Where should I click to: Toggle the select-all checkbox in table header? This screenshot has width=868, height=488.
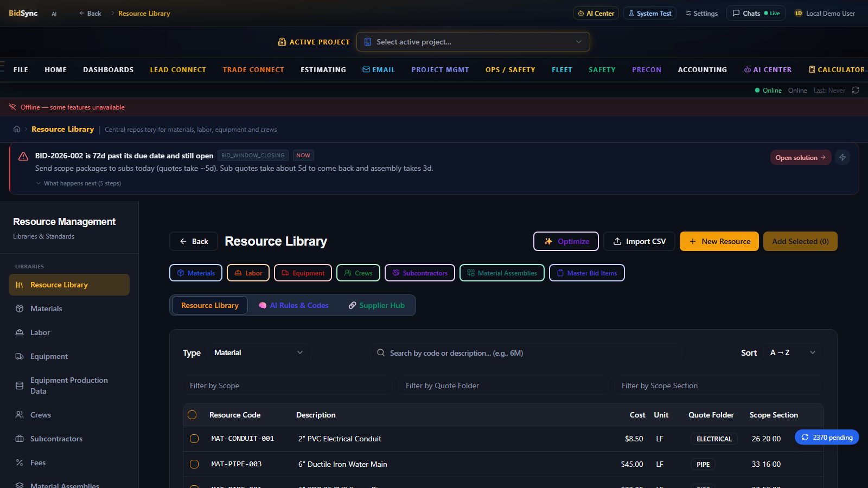coord(192,415)
